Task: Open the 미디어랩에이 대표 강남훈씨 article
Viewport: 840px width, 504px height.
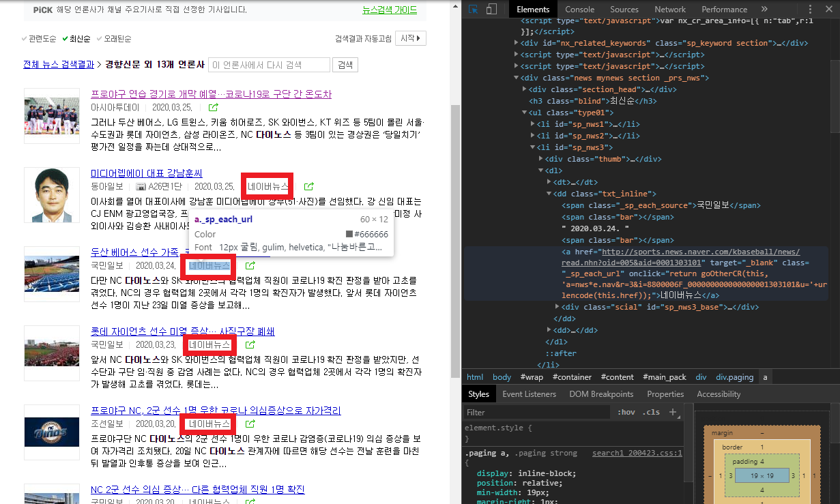Action: (147, 173)
